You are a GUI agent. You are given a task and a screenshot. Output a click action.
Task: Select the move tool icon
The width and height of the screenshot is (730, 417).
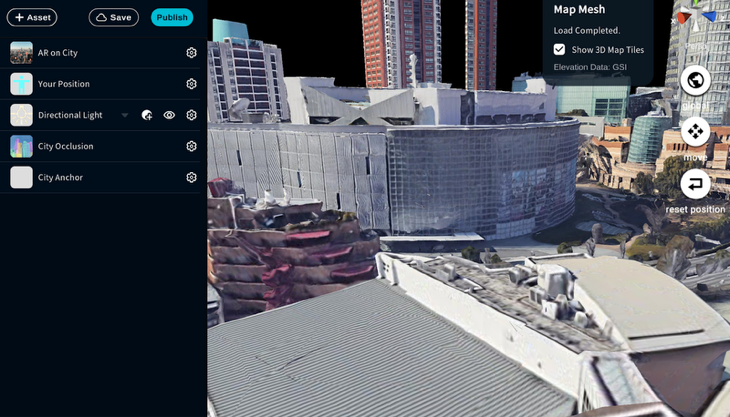(x=695, y=132)
